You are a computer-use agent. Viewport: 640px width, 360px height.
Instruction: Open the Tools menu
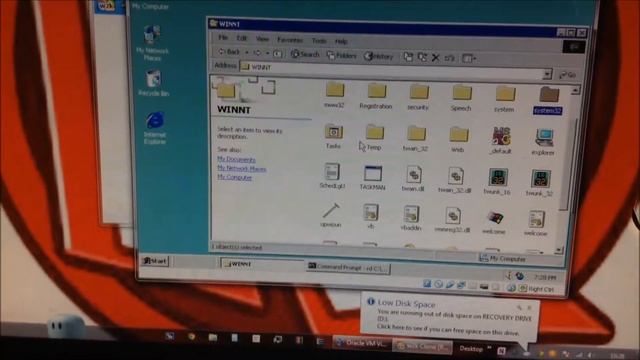click(x=319, y=41)
